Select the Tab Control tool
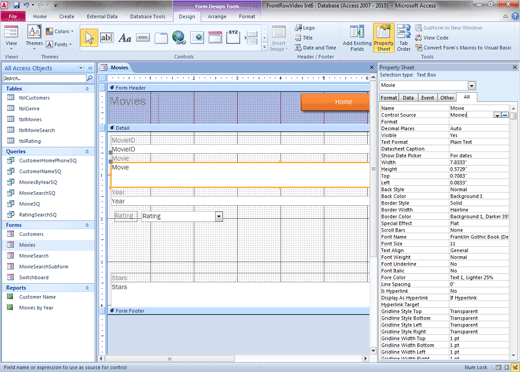Viewport: 520px width, 372px height. pyautogui.click(x=161, y=38)
